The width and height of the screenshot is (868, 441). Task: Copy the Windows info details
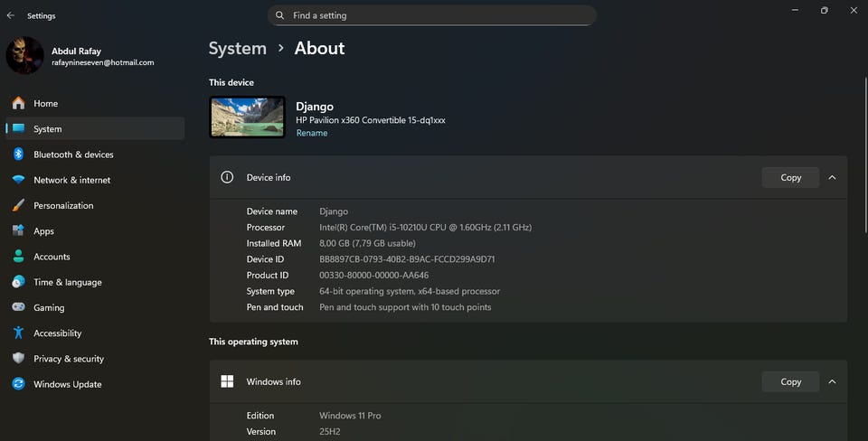coord(790,381)
